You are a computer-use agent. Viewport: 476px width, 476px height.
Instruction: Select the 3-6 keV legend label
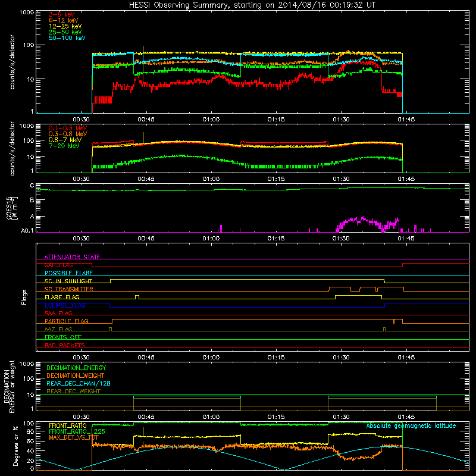[x=62, y=14]
